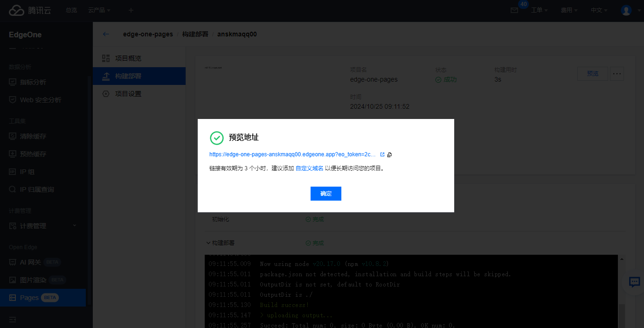Click the Tencent Cloud logo
Screen dimensions: 644x328
pos(30,10)
